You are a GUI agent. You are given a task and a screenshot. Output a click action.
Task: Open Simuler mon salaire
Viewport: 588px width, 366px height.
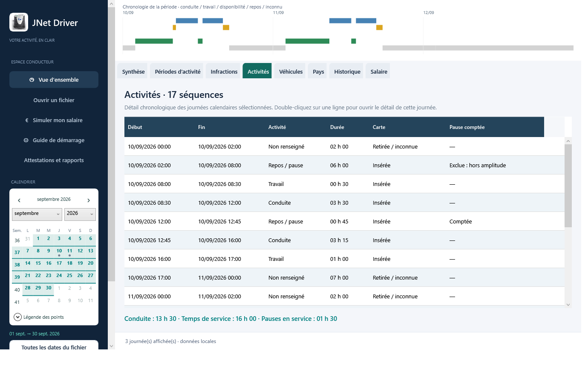[54, 120]
